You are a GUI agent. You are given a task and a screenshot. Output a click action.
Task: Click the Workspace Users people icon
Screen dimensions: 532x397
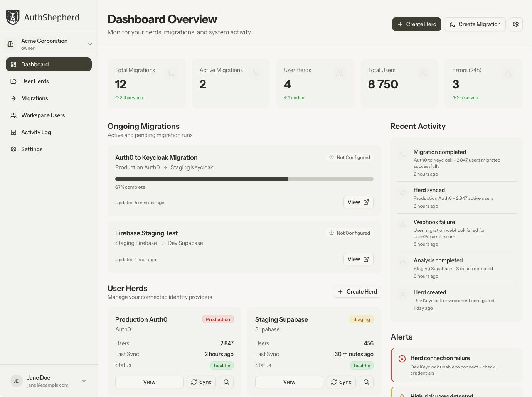(13, 115)
